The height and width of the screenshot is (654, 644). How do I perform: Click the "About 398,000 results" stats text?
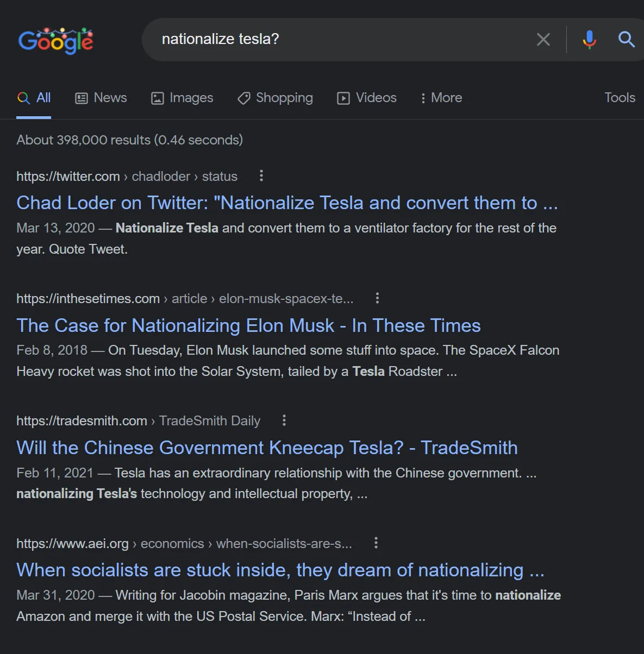tap(129, 140)
